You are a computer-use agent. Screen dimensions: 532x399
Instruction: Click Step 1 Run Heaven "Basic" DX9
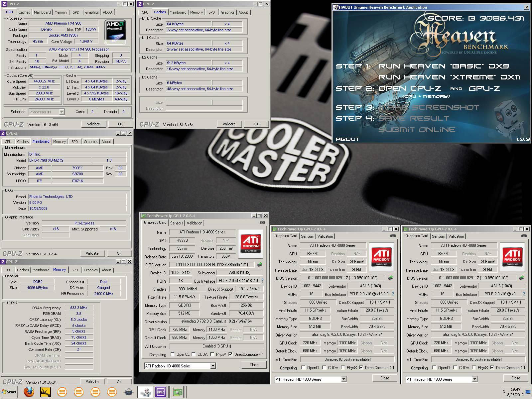[444, 66]
